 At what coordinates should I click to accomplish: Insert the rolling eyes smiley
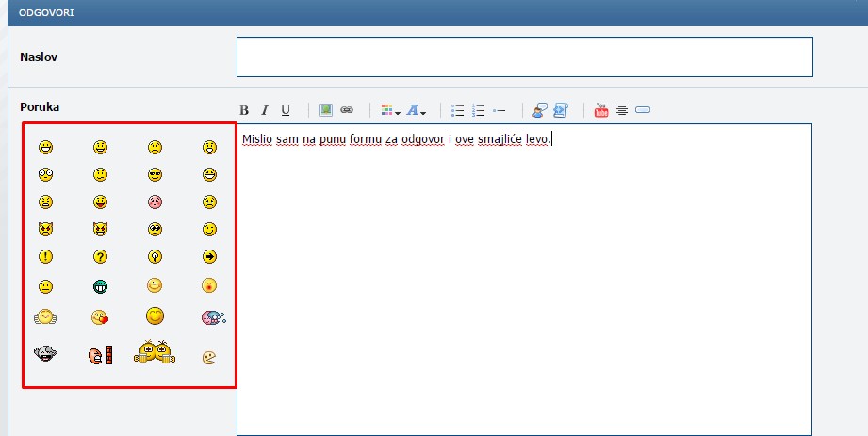point(155,229)
